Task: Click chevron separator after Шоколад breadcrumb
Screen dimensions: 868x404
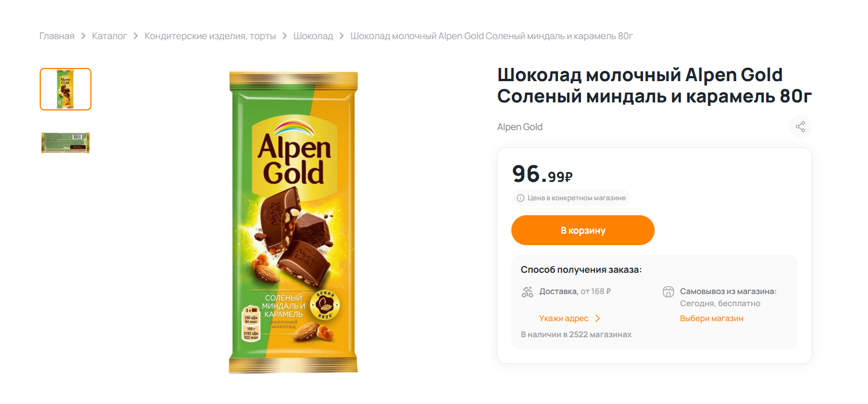Action: (x=342, y=36)
